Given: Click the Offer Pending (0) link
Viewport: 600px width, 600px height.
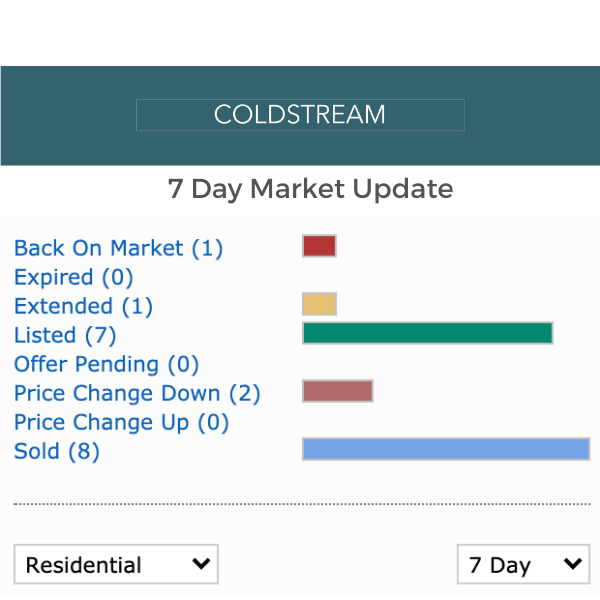Looking at the screenshot, I should [107, 364].
